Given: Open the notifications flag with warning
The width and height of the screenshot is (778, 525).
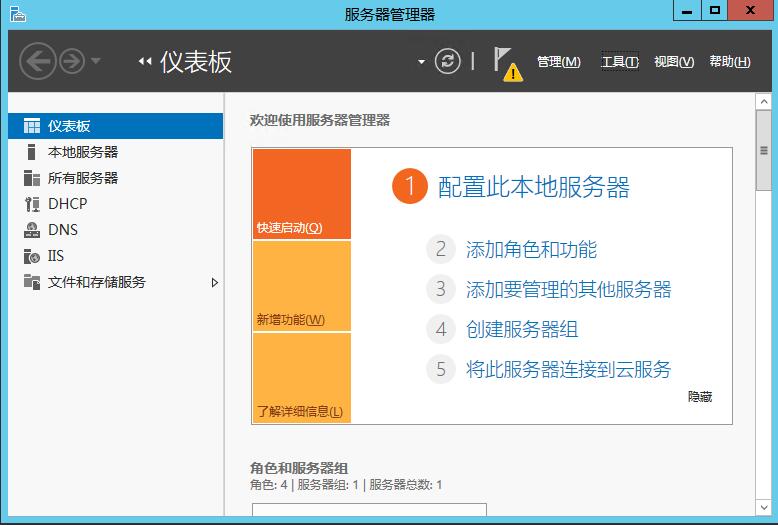Looking at the screenshot, I should (507, 63).
